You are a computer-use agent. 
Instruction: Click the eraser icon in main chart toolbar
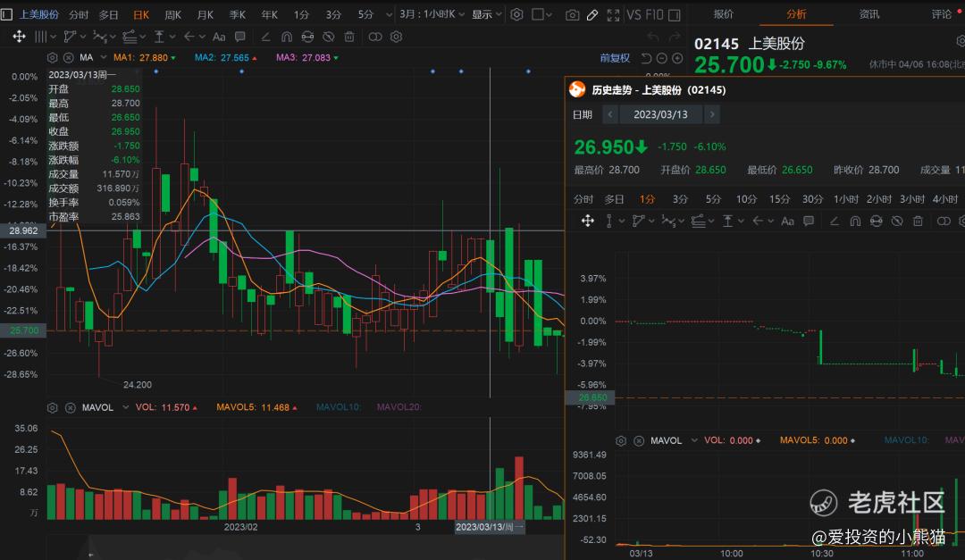click(266, 37)
